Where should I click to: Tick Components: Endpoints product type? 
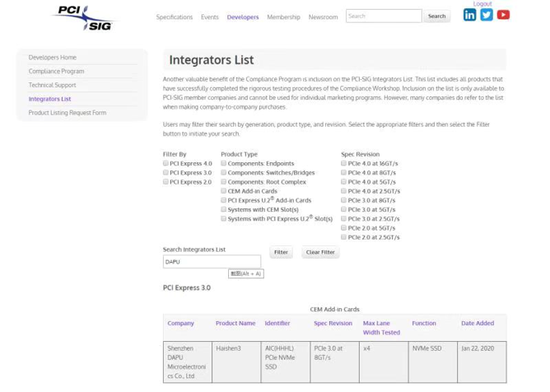point(223,163)
